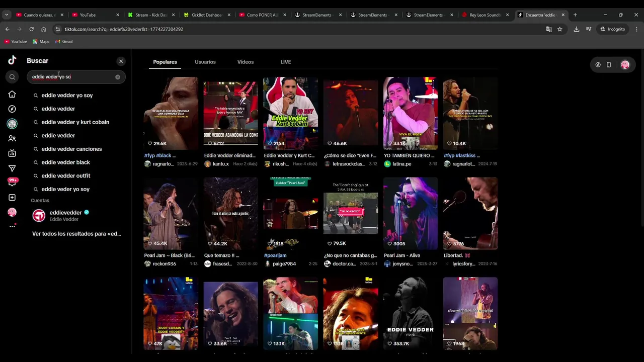Screen dimensions: 644x362
Task: Click the Incógnito button
Action: click(612, 29)
